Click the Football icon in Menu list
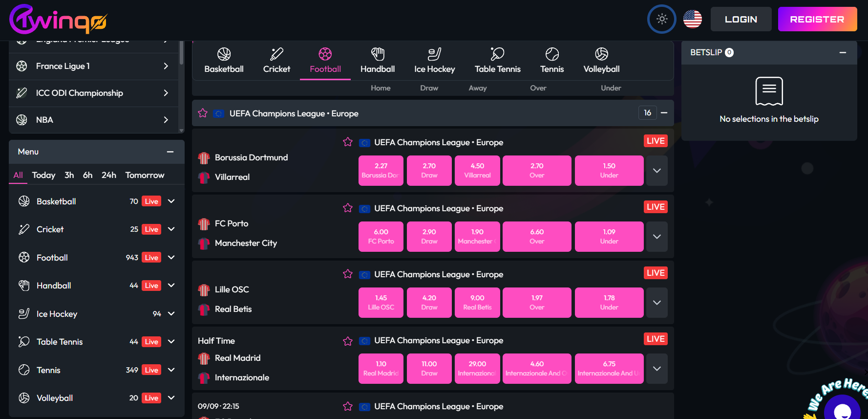Screen dimensions: 868x419 click(24, 257)
